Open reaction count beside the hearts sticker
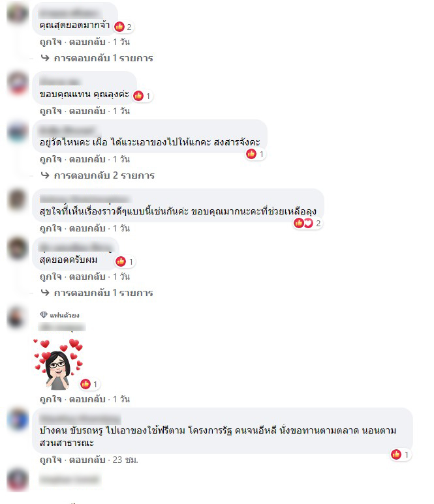 (89, 384)
